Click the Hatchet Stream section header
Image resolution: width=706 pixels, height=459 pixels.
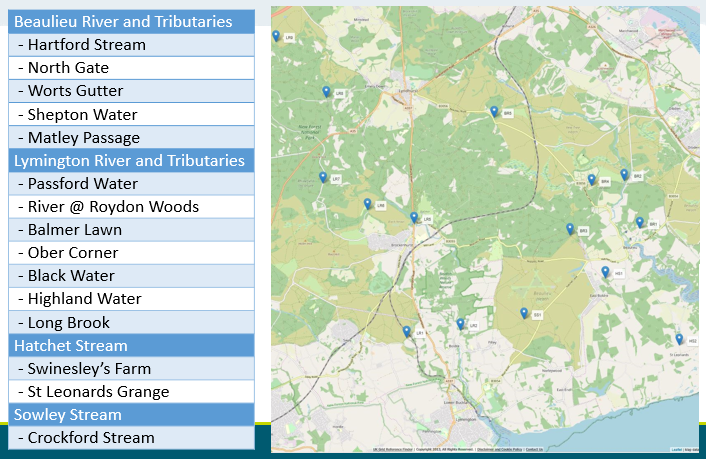(x=133, y=346)
